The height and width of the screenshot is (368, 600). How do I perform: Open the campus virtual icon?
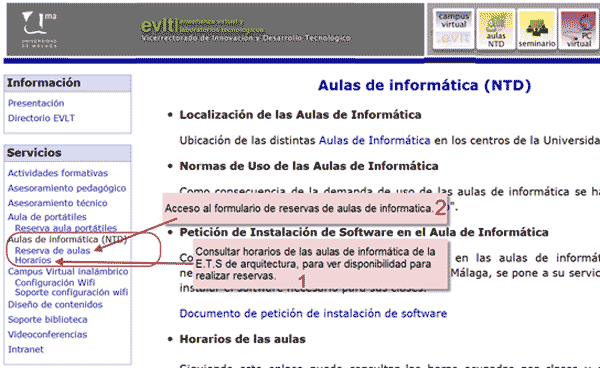click(454, 29)
